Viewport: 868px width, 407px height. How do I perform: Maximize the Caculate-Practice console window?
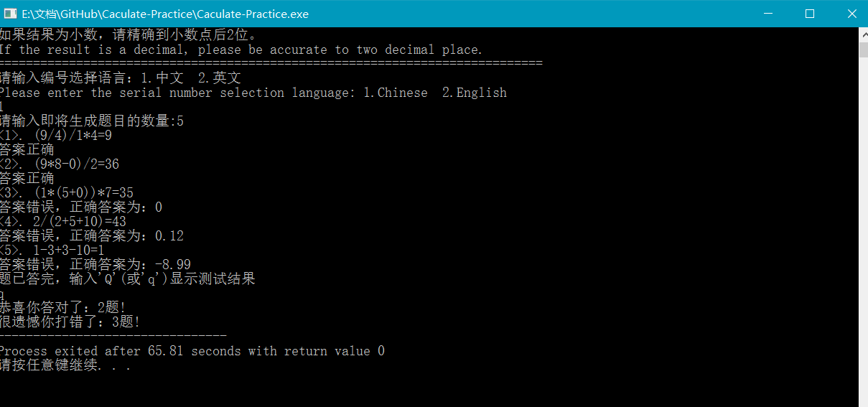[810, 14]
